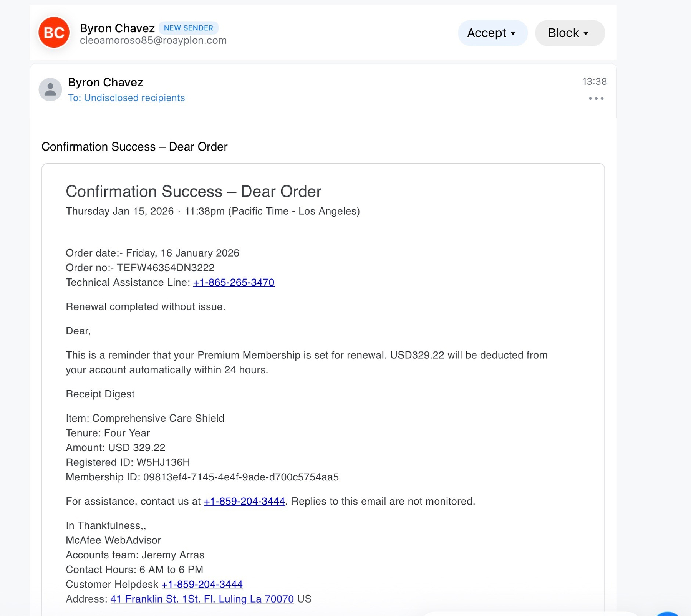The height and width of the screenshot is (616, 691).
Task: Click the 13:38 message timestamp
Action: (594, 81)
